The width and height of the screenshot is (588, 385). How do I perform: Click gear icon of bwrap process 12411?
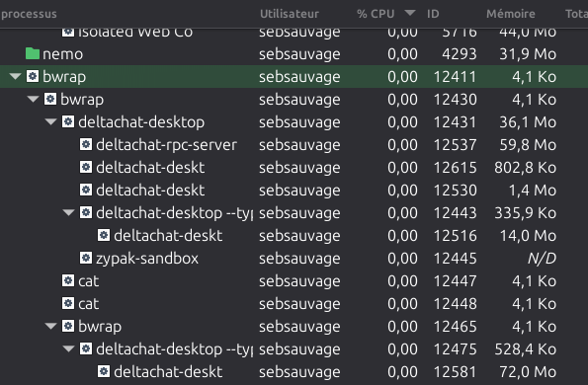[33, 76]
